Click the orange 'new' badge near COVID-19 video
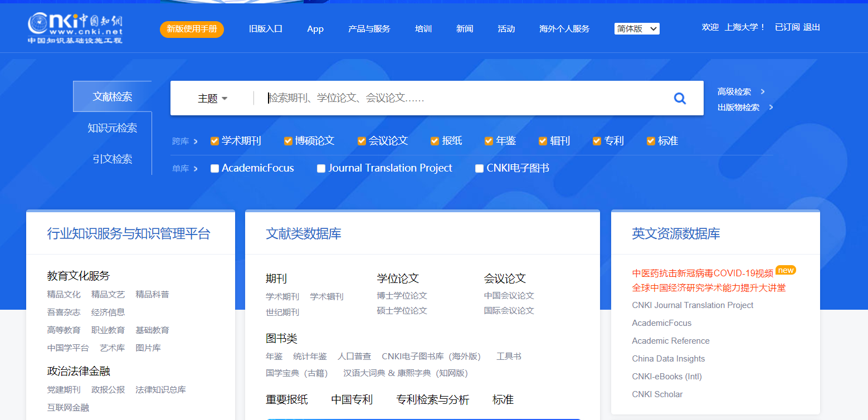 786,270
